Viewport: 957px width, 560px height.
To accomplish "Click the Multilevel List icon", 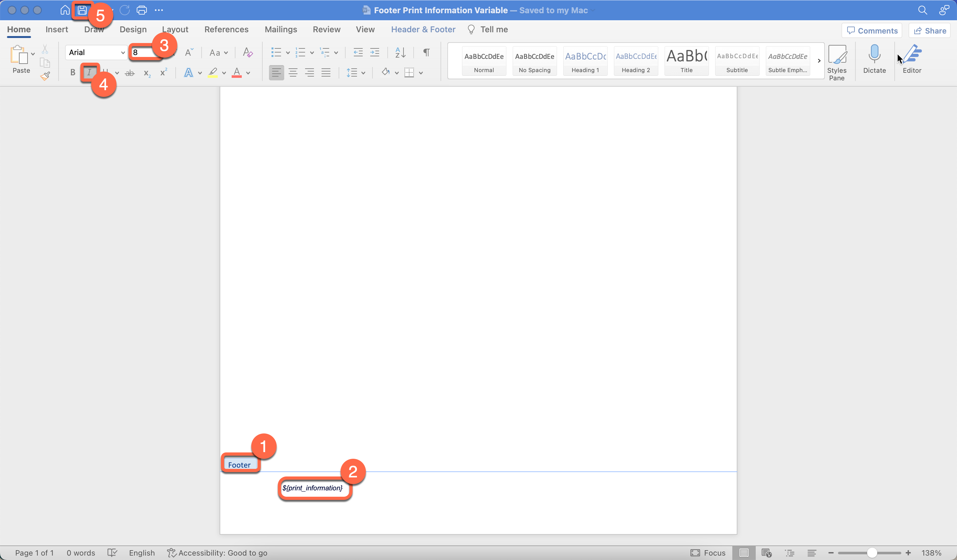I will coord(324,53).
